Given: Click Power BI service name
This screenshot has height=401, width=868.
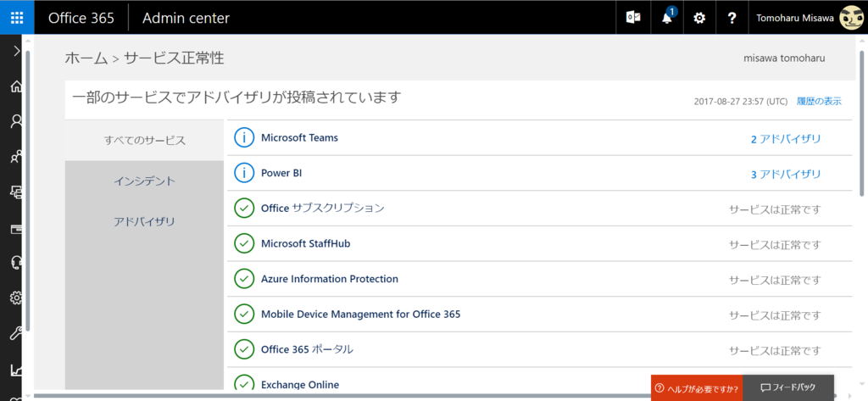Looking at the screenshot, I should pos(281,173).
